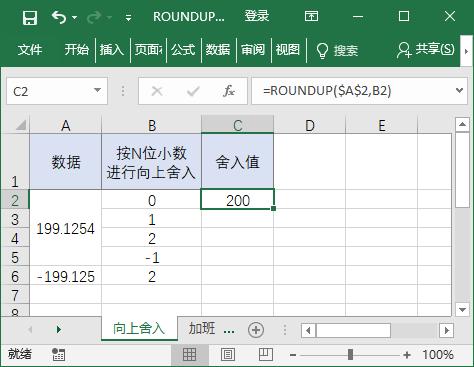Click the sheet navigation previous arrow
The width and height of the screenshot is (474, 367).
pyautogui.click(x=30, y=330)
